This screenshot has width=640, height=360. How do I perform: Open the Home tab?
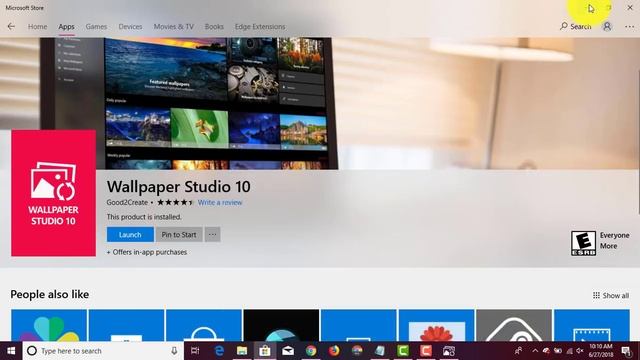pyautogui.click(x=37, y=27)
